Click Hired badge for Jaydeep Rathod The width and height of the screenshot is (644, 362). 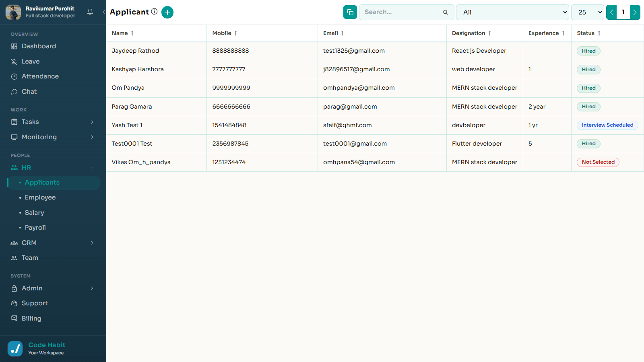588,51
